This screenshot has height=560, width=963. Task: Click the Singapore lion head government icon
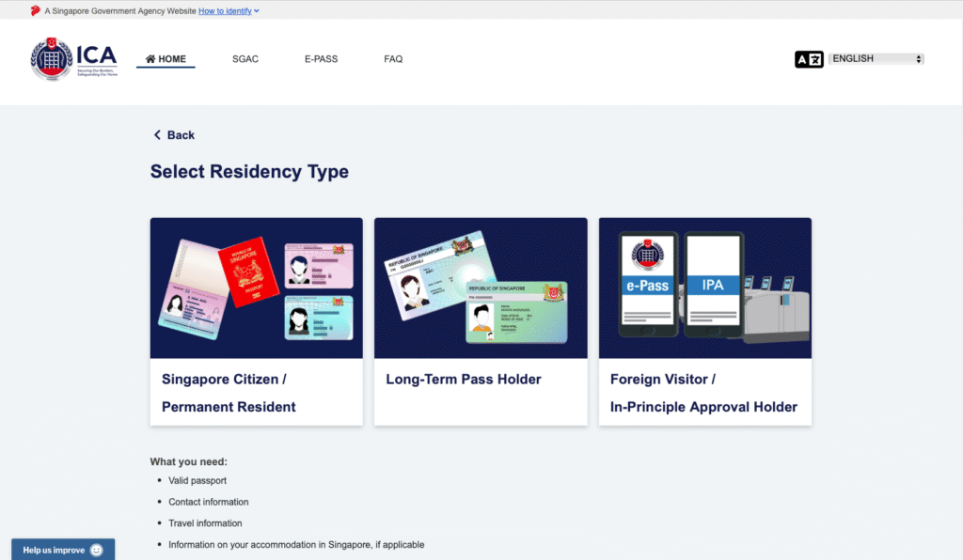point(36,11)
